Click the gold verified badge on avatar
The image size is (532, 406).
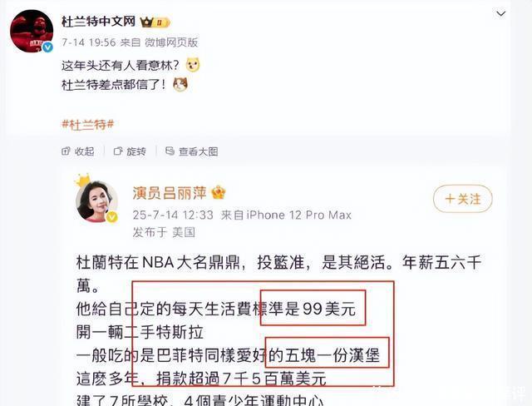pos(112,216)
